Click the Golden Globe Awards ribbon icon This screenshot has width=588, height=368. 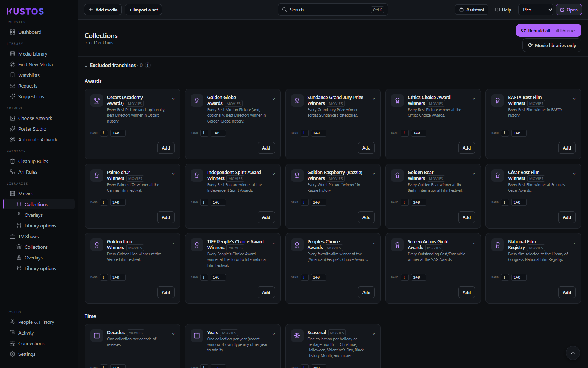click(x=197, y=100)
